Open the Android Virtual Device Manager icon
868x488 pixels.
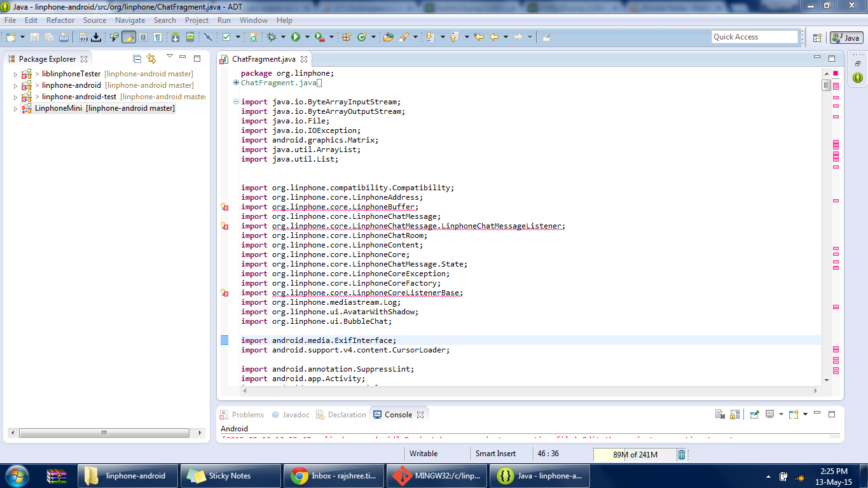(189, 37)
